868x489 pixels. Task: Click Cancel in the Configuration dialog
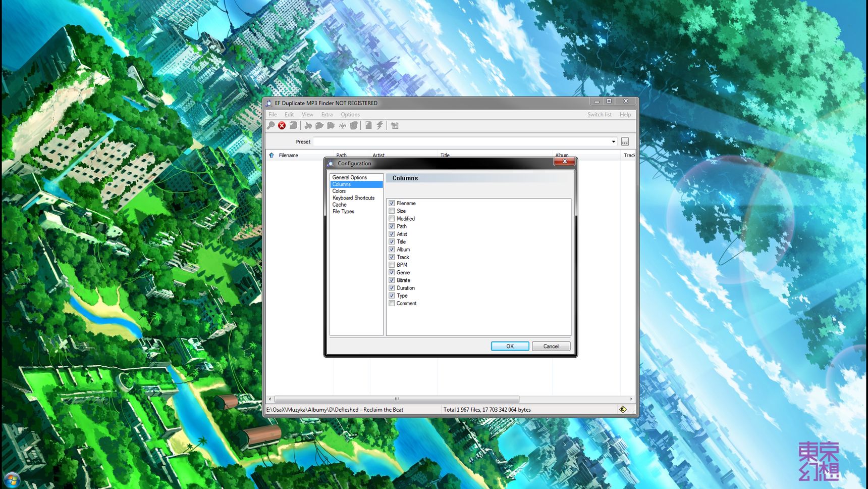coord(551,346)
